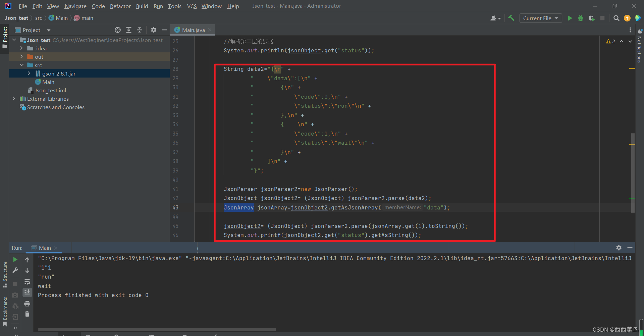This screenshot has height=336, width=644.
Task: Rerun Main from the Run panel
Action: pos(15,259)
